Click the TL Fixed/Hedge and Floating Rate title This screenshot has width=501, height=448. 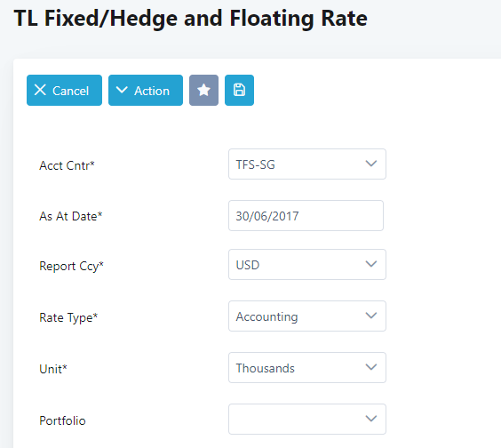(x=190, y=19)
